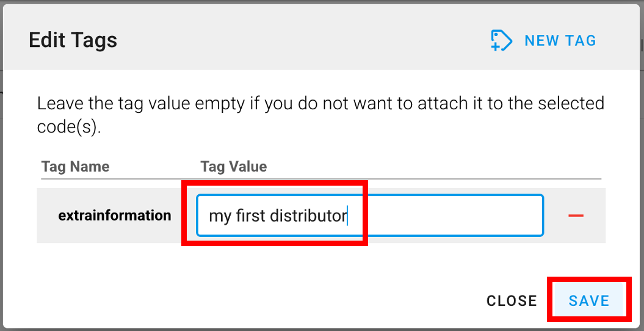The image size is (644, 331).
Task: Click the Edit Tags dialog title
Action: [73, 41]
